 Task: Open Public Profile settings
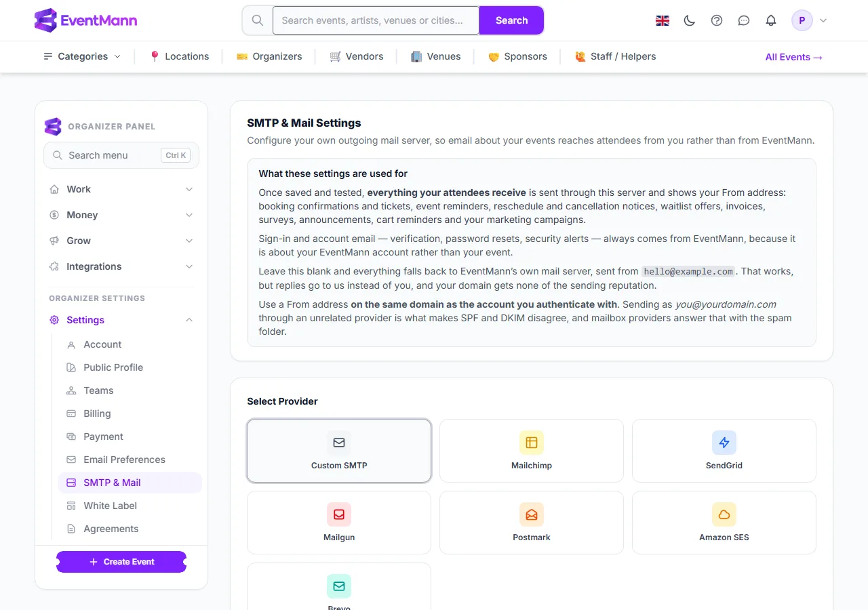[130, 367]
